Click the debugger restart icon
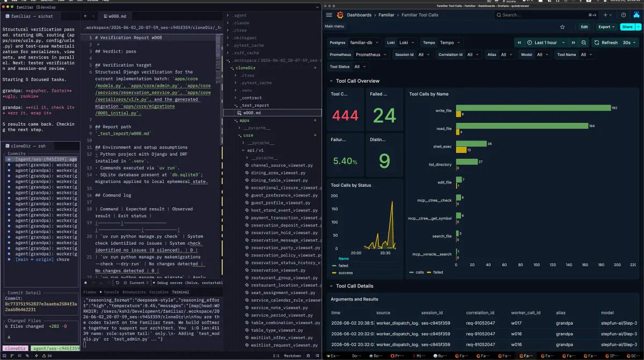Screen dimensions: 644x360 click(x=117, y=283)
